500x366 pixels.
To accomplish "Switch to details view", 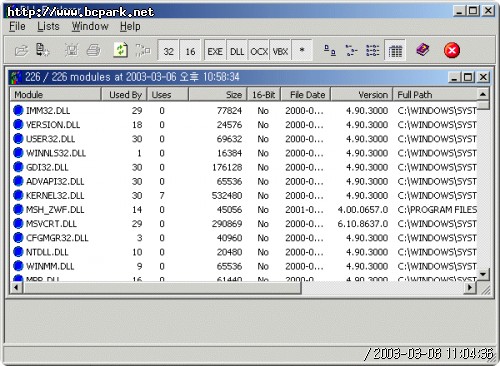I will [x=395, y=51].
